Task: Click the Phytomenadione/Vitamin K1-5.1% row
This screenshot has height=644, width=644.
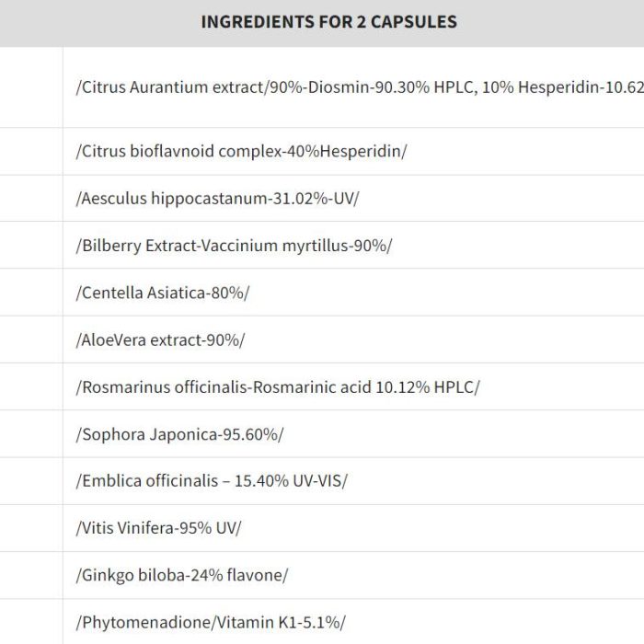Action: [353, 622]
